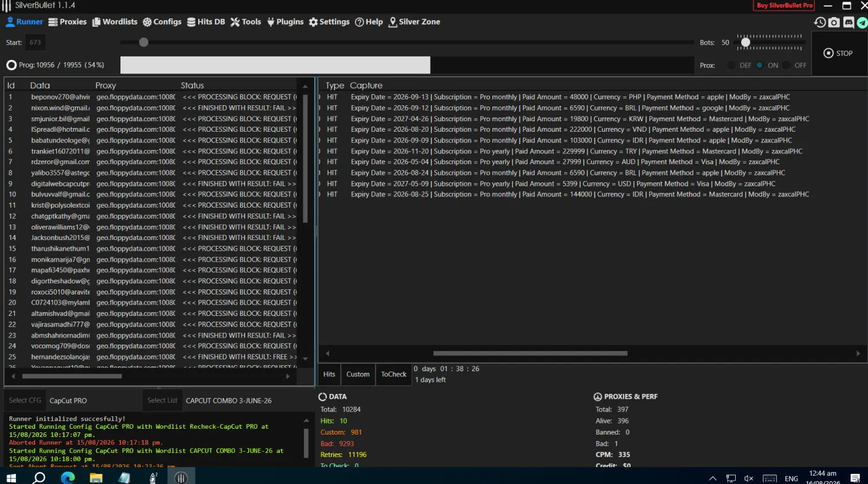868x484 pixels.
Task: Open the touch keyboard tray icon
Action: [770, 479]
